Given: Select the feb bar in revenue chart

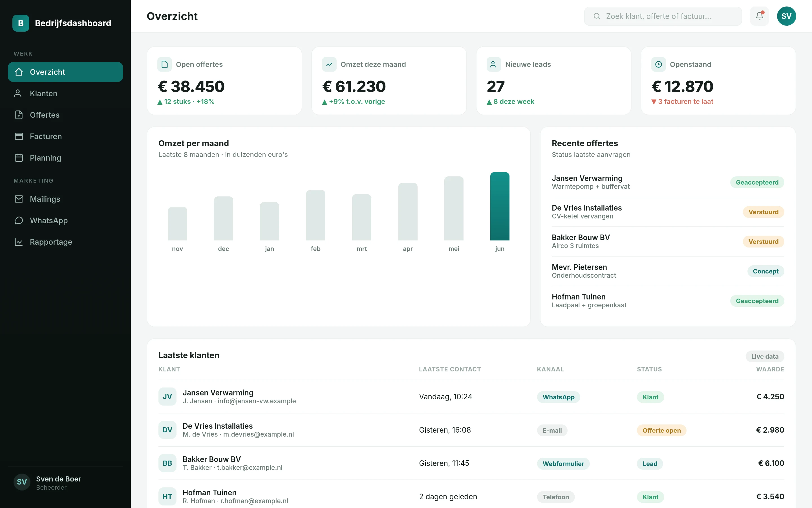Looking at the screenshot, I should [x=315, y=215].
